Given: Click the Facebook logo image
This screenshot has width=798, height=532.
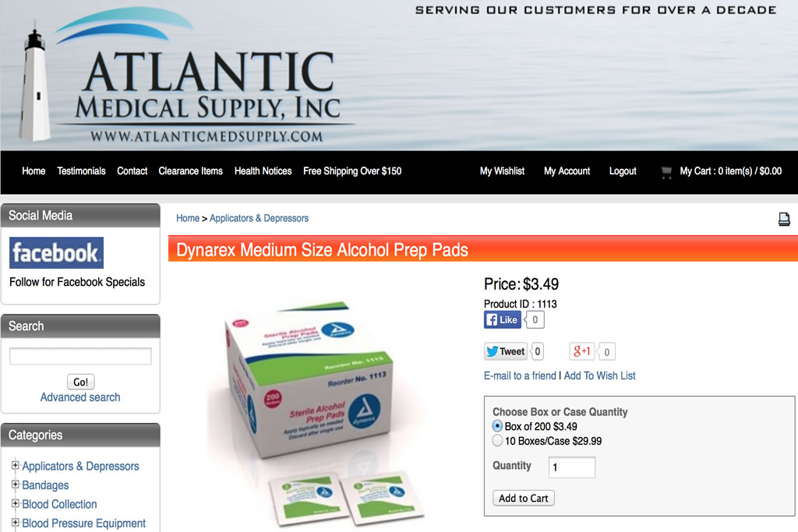Looking at the screenshot, I should tap(56, 253).
